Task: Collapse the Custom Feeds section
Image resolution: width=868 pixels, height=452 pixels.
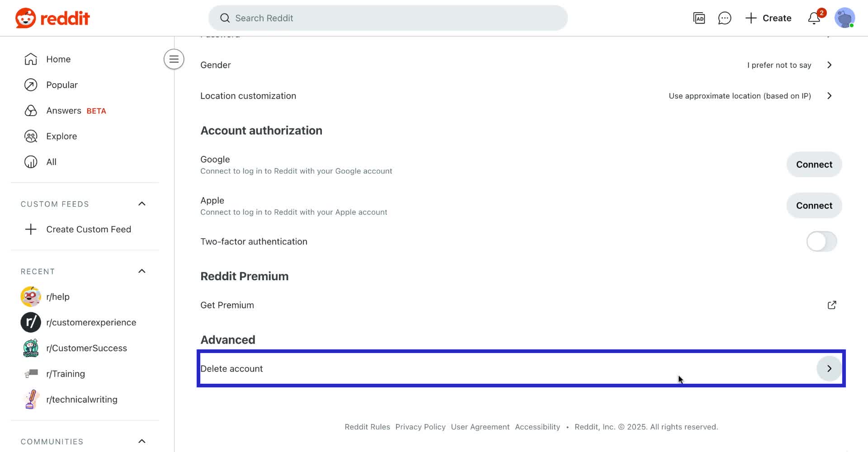Action: pos(142,204)
